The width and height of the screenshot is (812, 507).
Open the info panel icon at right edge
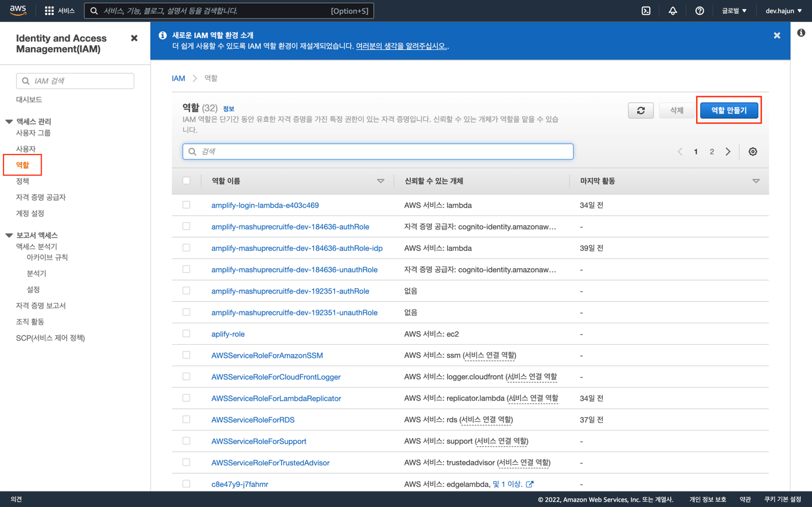pos(801,33)
